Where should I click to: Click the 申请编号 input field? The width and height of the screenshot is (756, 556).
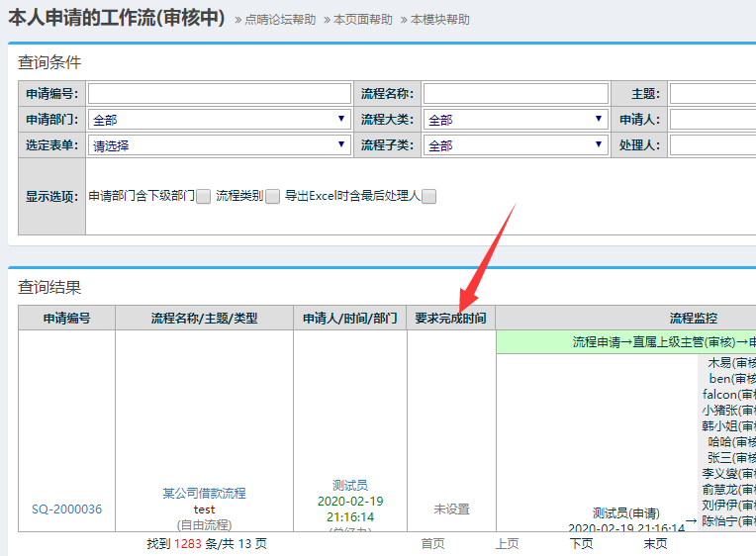coord(219,94)
